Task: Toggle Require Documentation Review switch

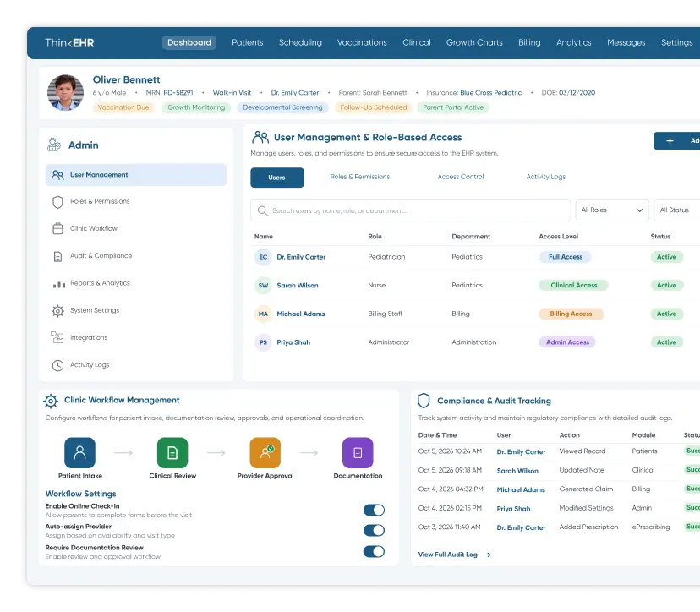Action: [374, 552]
